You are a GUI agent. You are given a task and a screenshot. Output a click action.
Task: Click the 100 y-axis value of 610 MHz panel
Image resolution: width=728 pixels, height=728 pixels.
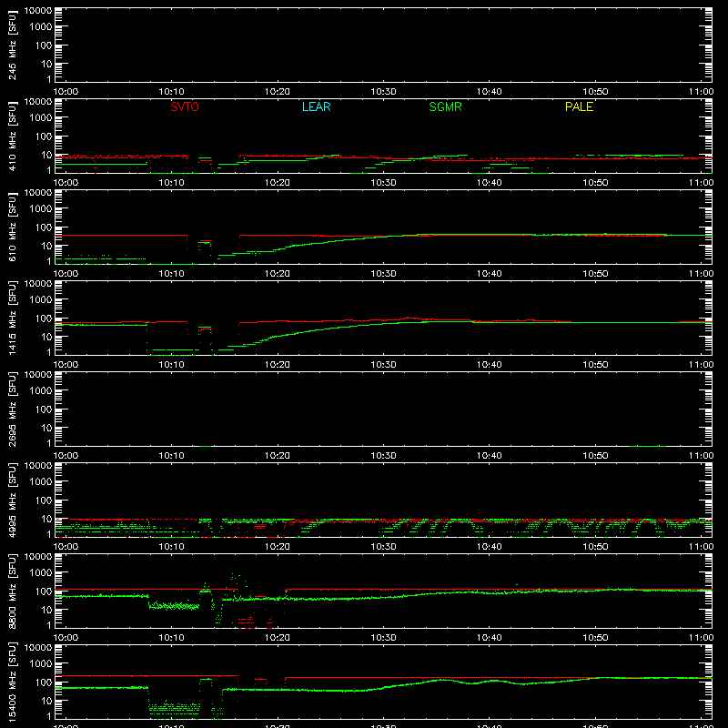pos(45,227)
